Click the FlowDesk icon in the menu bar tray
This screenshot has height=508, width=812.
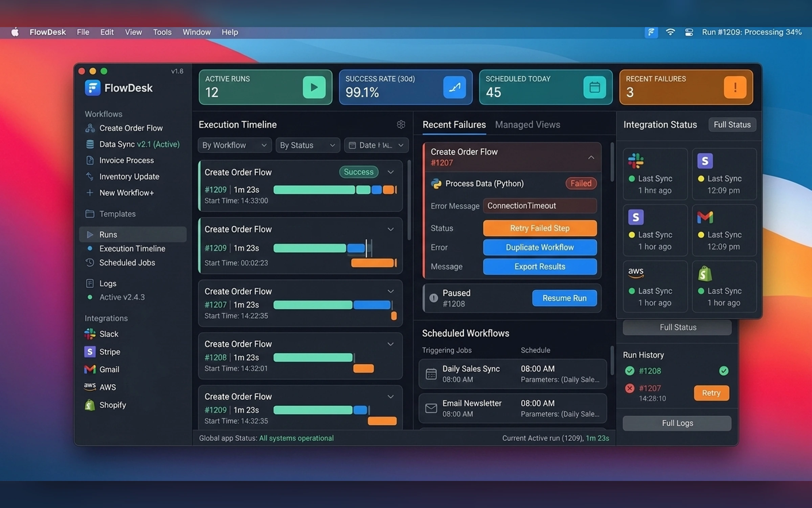point(651,32)
